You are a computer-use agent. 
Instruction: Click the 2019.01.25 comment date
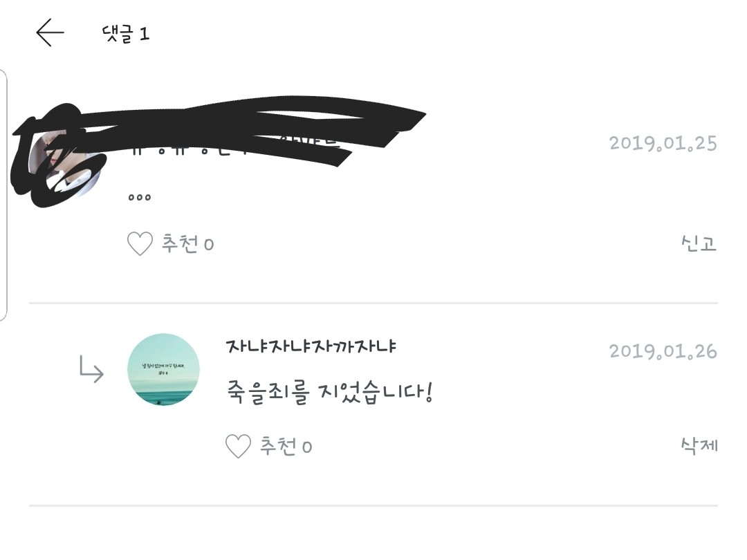point(663,144)
